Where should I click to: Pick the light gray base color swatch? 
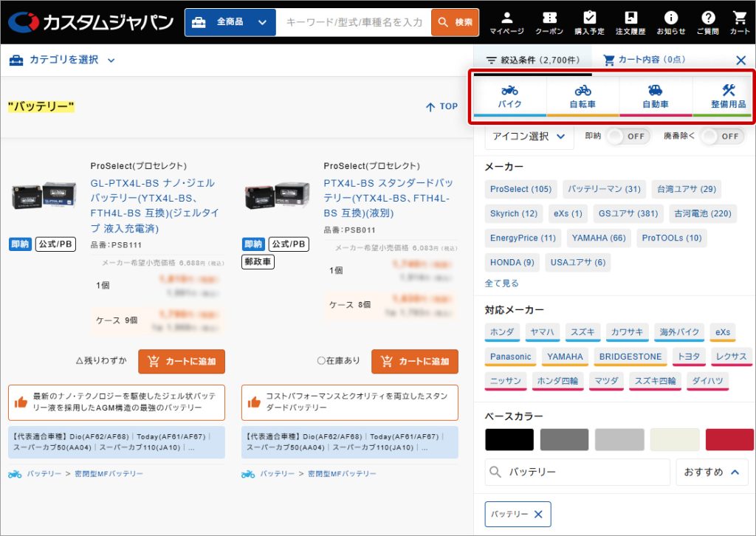point(619,439)
